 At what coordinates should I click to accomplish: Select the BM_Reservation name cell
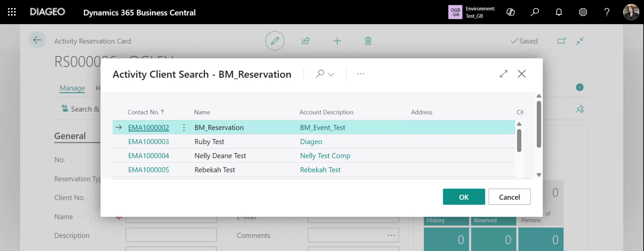[219, 128]
